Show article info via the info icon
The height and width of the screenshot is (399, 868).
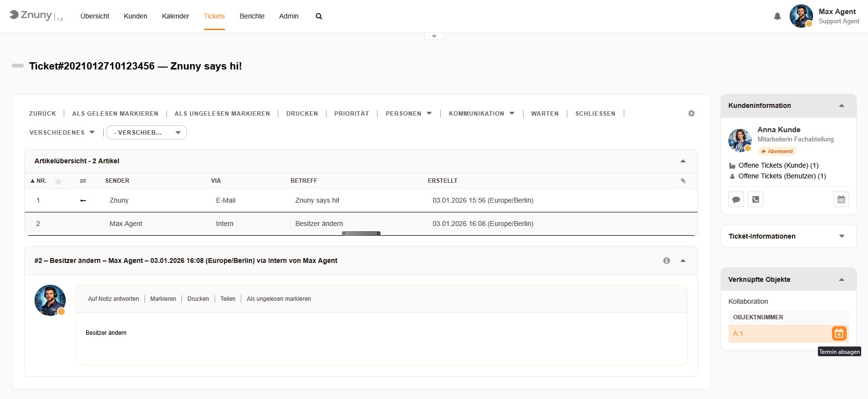point(667,260)
